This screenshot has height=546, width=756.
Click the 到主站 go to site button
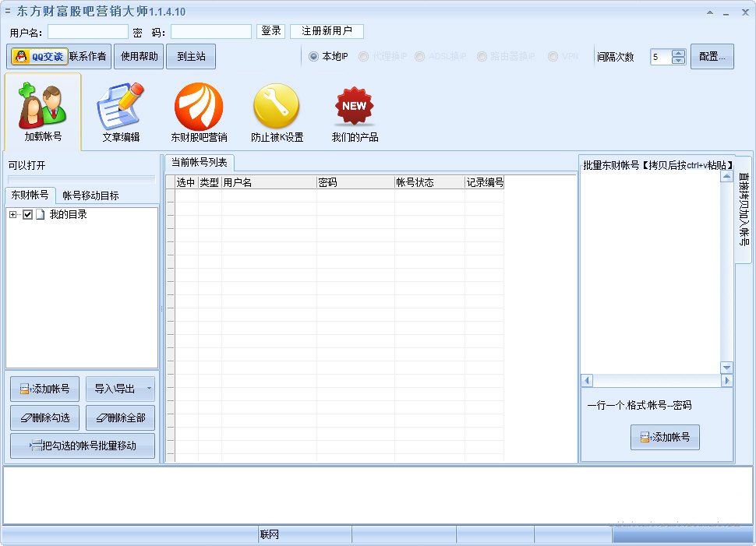click(x=191, y=56)
